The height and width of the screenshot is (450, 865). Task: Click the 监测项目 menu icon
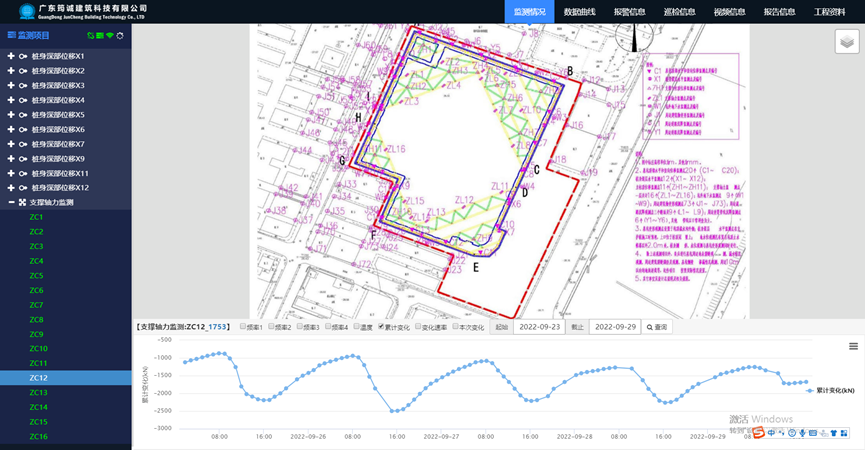11,35
